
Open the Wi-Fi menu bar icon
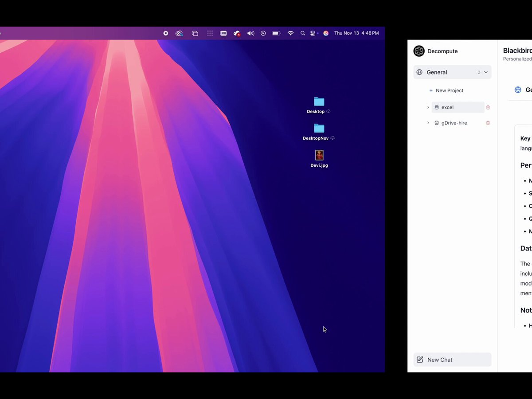[x=291, y=33]
